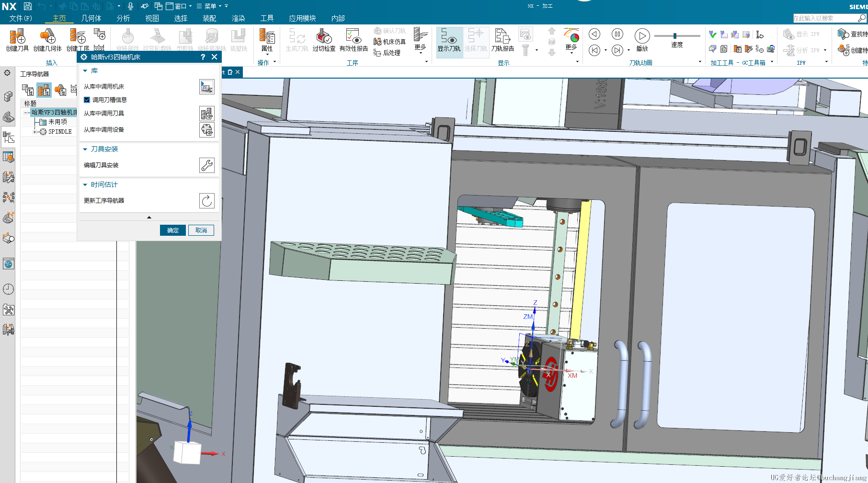
Task: Run 后处理 post process
Action: coord(387,53)
